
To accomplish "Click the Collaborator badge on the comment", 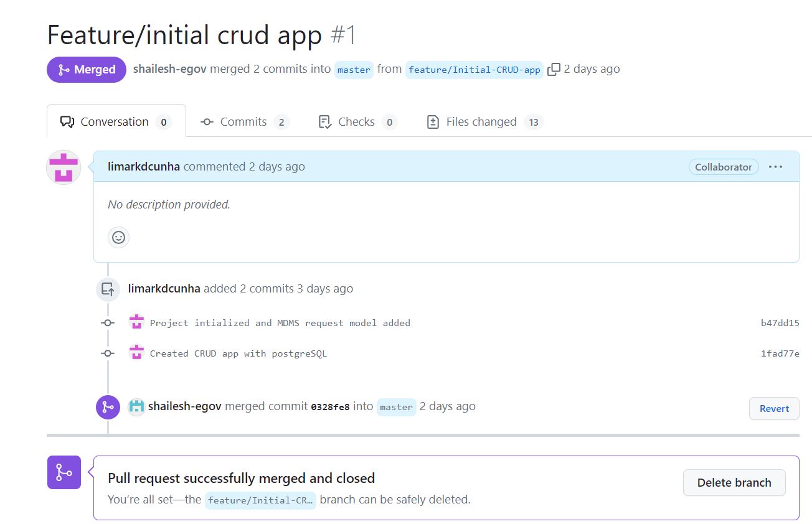I will pos(723,167).
